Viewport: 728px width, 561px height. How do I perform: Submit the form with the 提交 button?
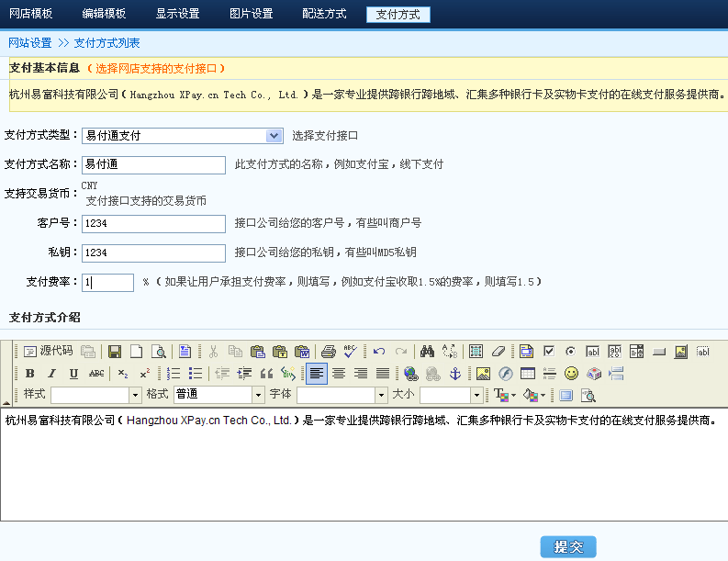coord(568,546)
